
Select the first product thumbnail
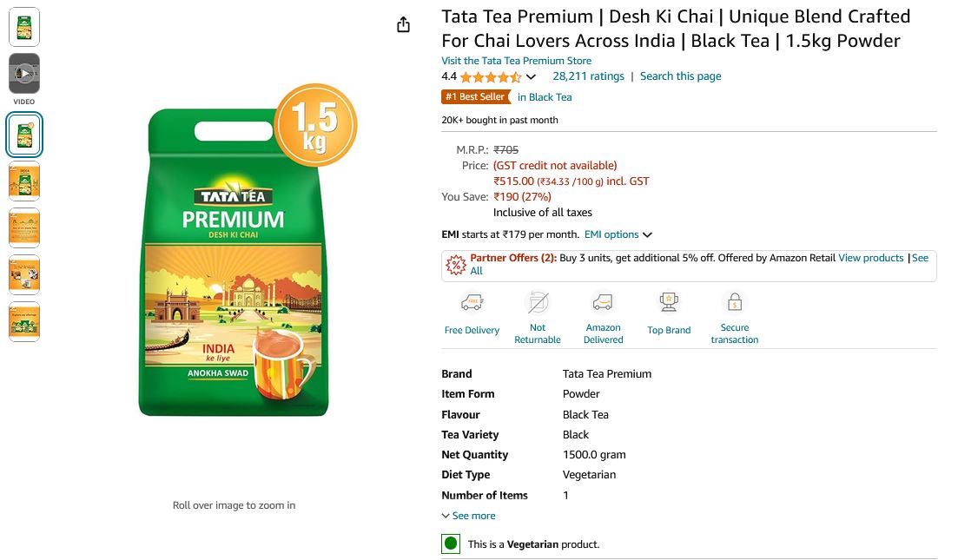(24, 26)
